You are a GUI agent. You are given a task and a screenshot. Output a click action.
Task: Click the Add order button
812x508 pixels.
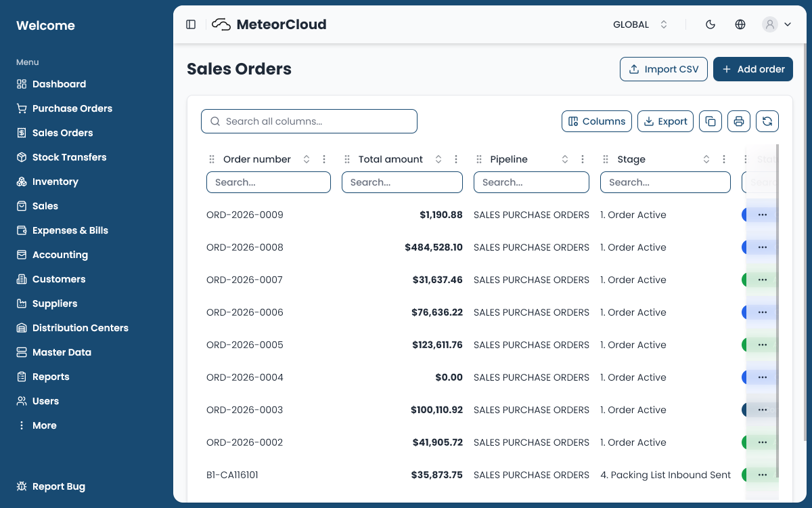[x=753, y=69]
